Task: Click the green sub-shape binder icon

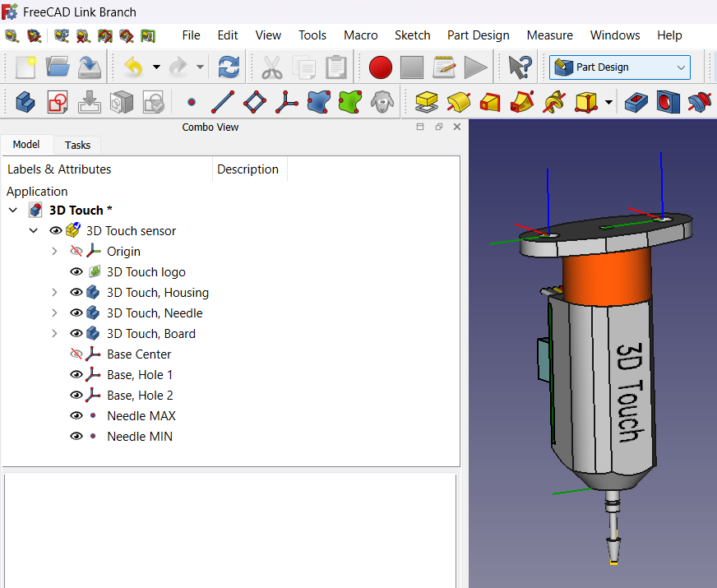Action: point(350,101)
